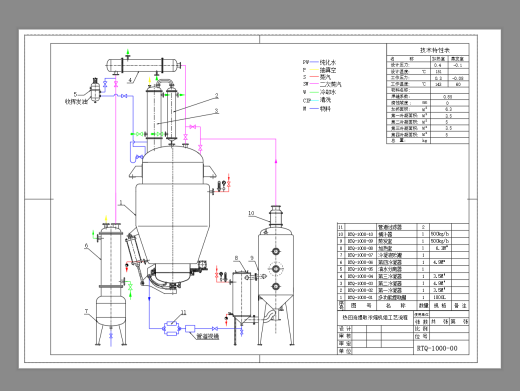Click the 管道视镜 label at bottom
Image resolution: width=520 pixels, height=391 pixels.
pos(207,337)
